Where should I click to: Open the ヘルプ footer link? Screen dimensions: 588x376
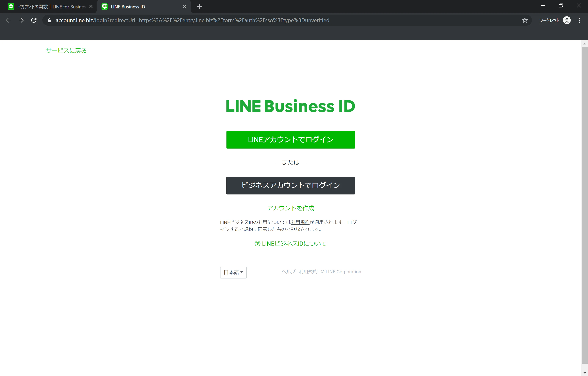(288, 272)
